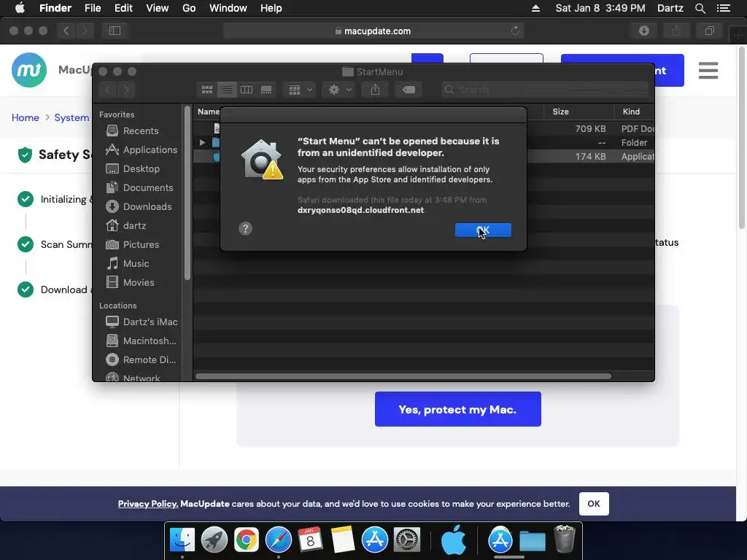Open the Edit menu
Image resolution: width=747 pixels, height=560 pixels.
[x=123, y=8]
